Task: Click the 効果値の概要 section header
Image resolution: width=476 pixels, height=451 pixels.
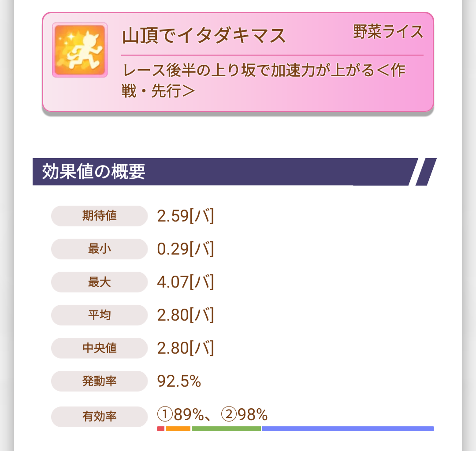Action: pyautogui.click(x=93, y=172)
